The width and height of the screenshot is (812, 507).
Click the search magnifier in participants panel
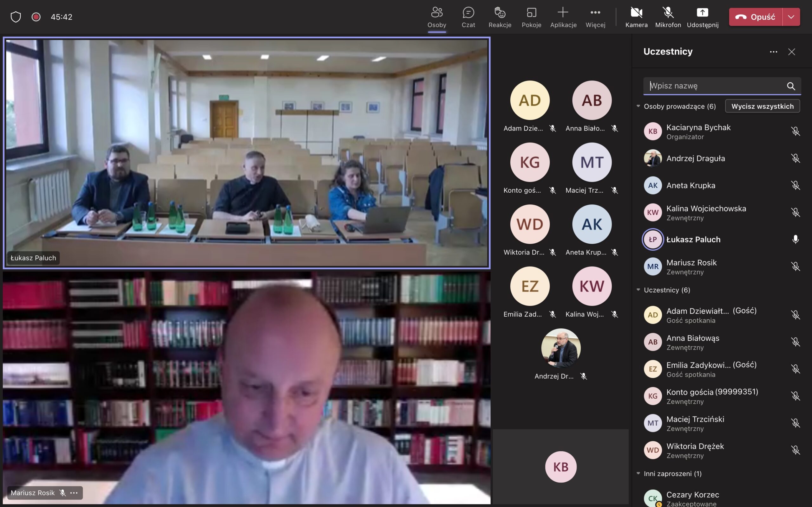791,86
